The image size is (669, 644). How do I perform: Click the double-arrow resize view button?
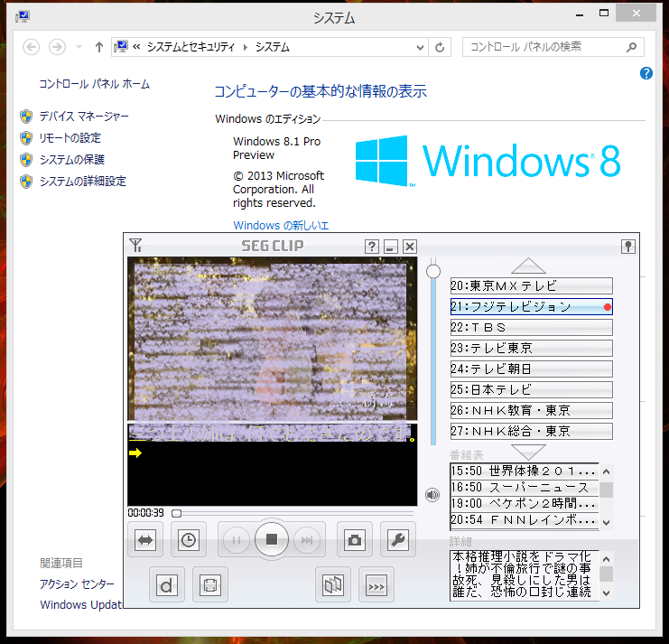pos(145,540)
